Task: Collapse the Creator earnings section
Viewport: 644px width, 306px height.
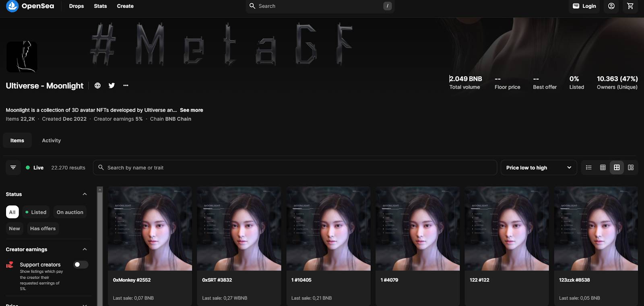Action: coord(85,249)
